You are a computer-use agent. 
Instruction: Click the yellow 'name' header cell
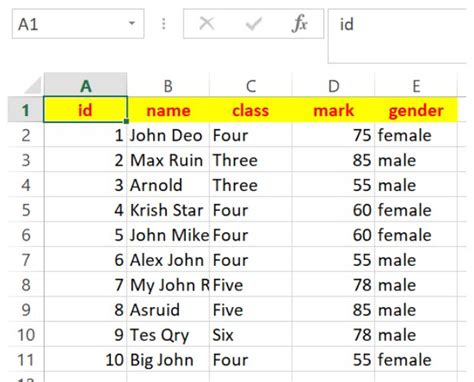pyautogui.click(x=168, y=110)
